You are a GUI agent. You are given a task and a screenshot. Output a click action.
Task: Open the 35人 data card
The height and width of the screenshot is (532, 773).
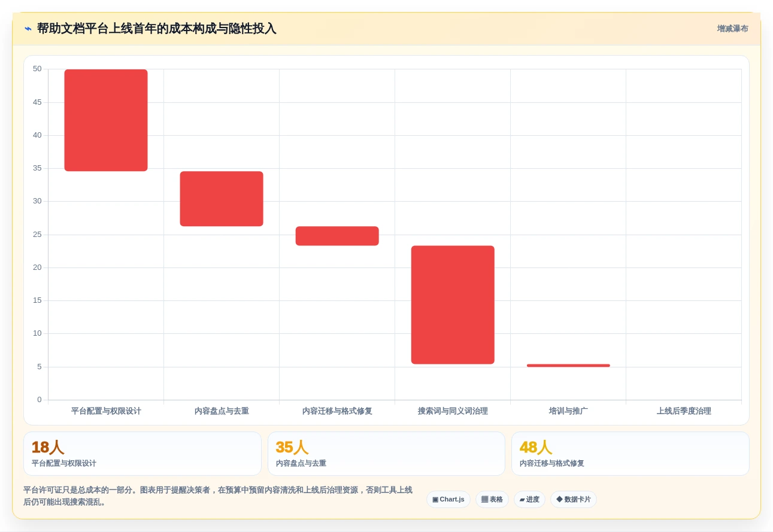click(386, 454)
